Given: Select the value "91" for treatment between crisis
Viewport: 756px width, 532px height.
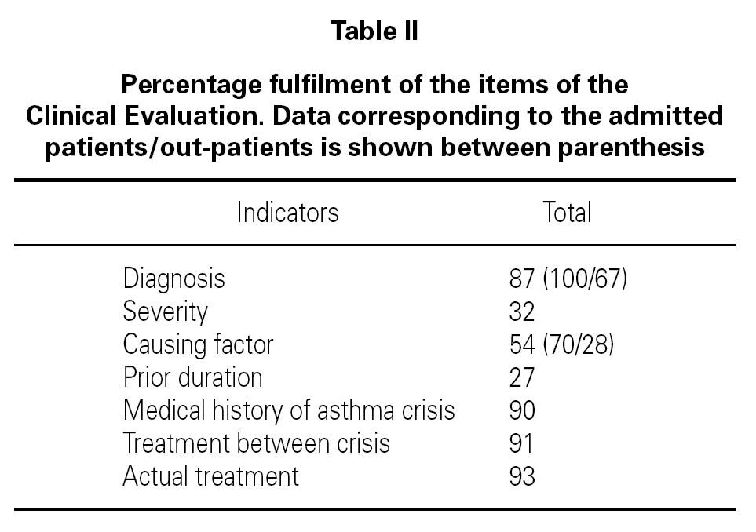Looking at the screenshot, I should pos(521,443).
